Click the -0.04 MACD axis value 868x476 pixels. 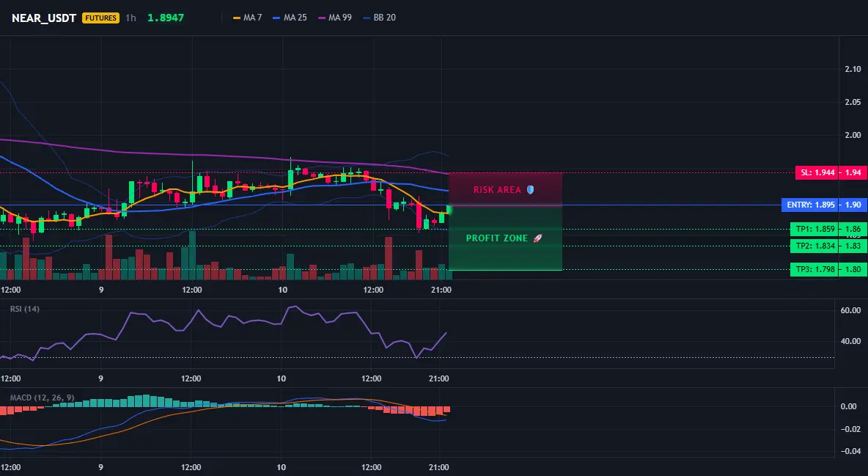point(851,451)
